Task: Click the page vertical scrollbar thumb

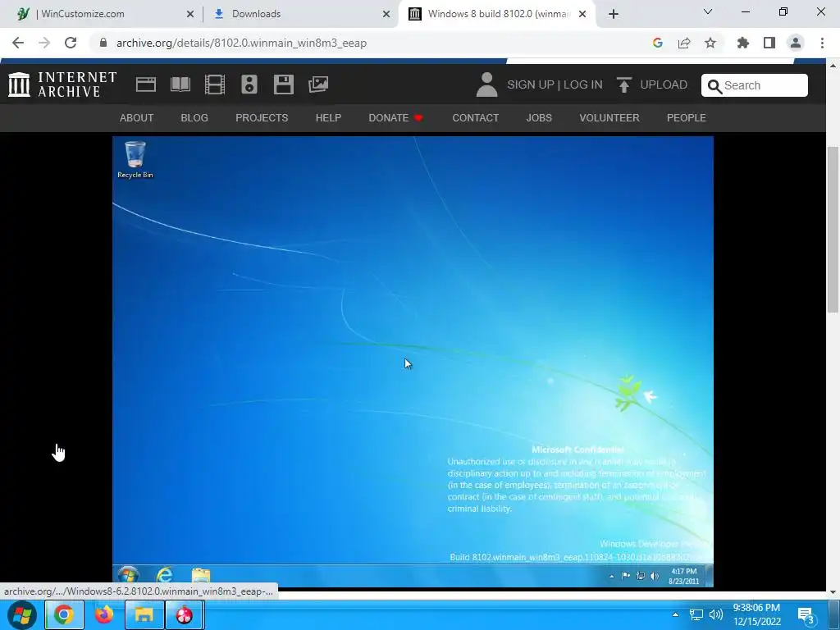Action: [x=833, y=230]
